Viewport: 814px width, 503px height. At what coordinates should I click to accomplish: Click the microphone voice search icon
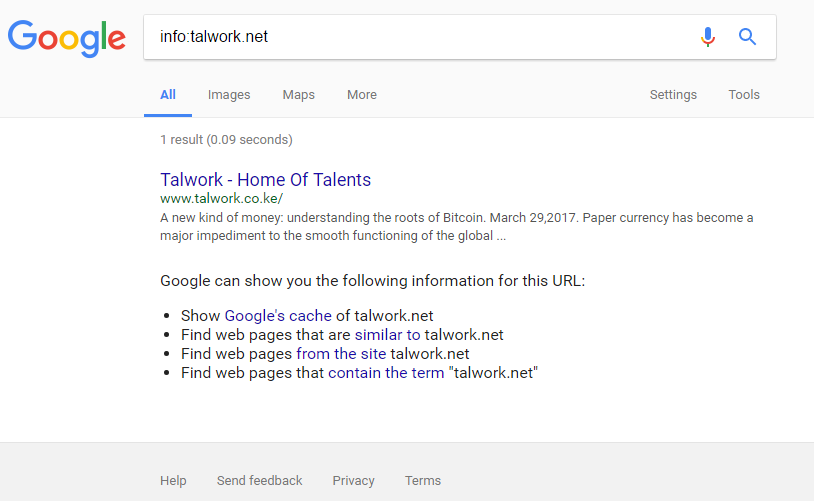pyautogui.click(x=708, y=37)
